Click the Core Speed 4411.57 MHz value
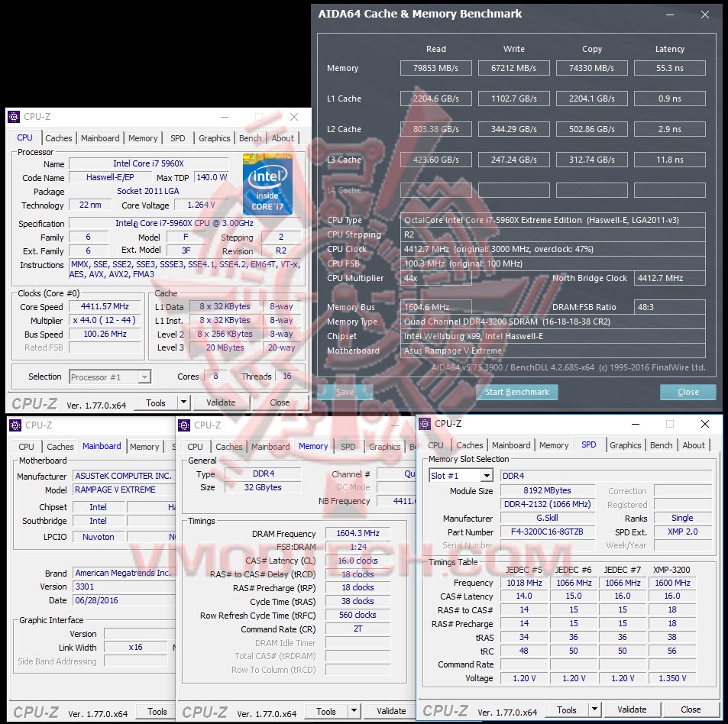Viewport: 728px width, 724px height. 105,306
